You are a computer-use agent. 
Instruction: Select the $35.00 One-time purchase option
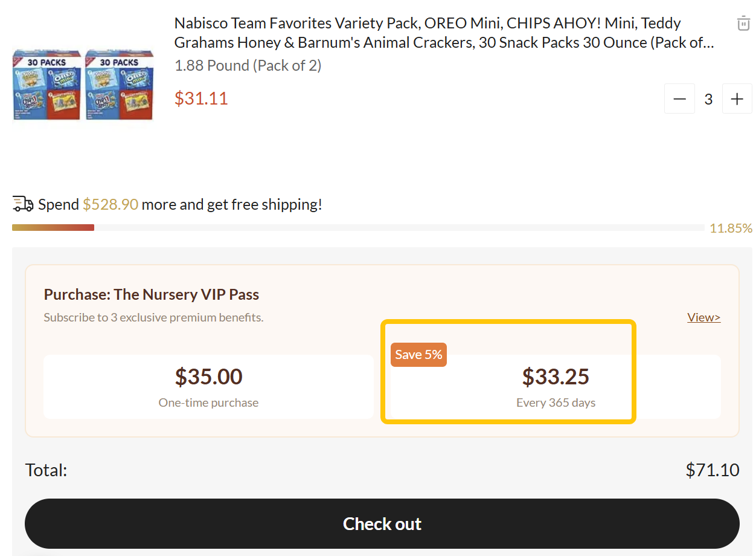click(x=208, y=387)
